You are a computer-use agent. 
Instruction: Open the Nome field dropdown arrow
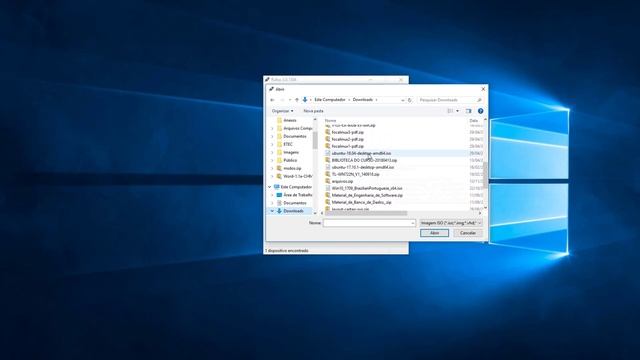pos(413,223)
